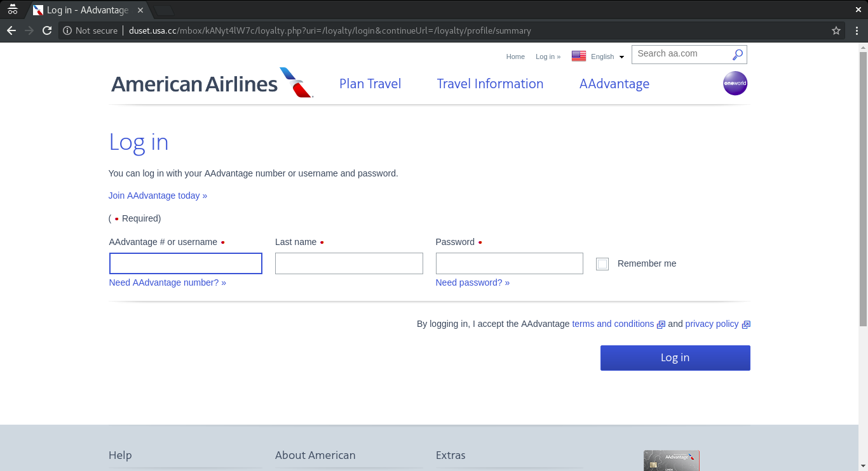Click the Last name input field
Viewport: 868px width, 471px height.
click(x=349, y=263)
